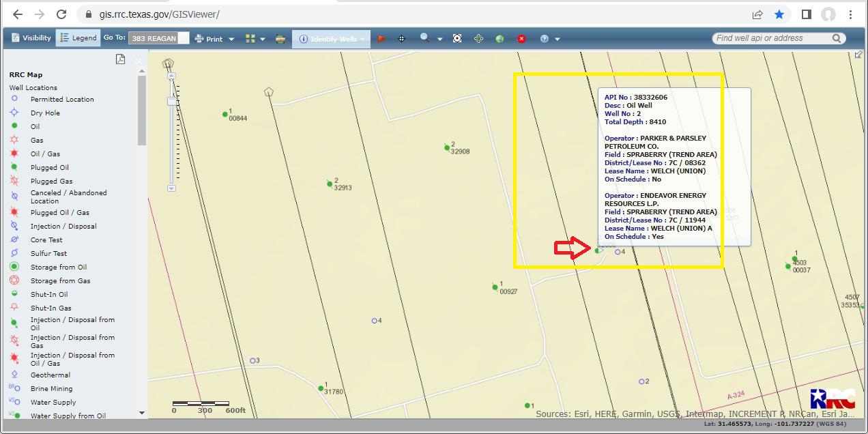868x434 pixels.
Task: Open the Visibility layers panel
Action: (x=31, y=38)
